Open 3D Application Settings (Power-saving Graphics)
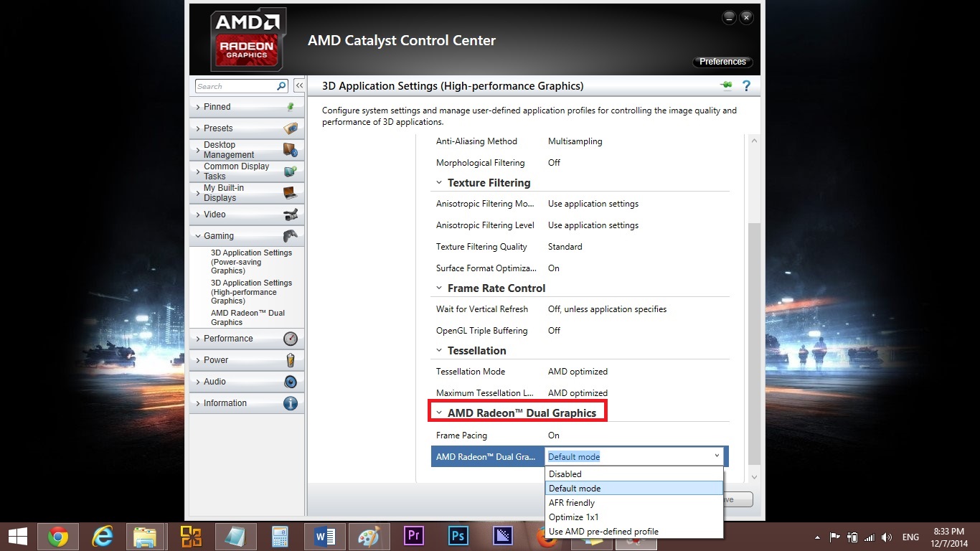Image resolution: width=980 pixels, height=551 pixels. point(251,262)
